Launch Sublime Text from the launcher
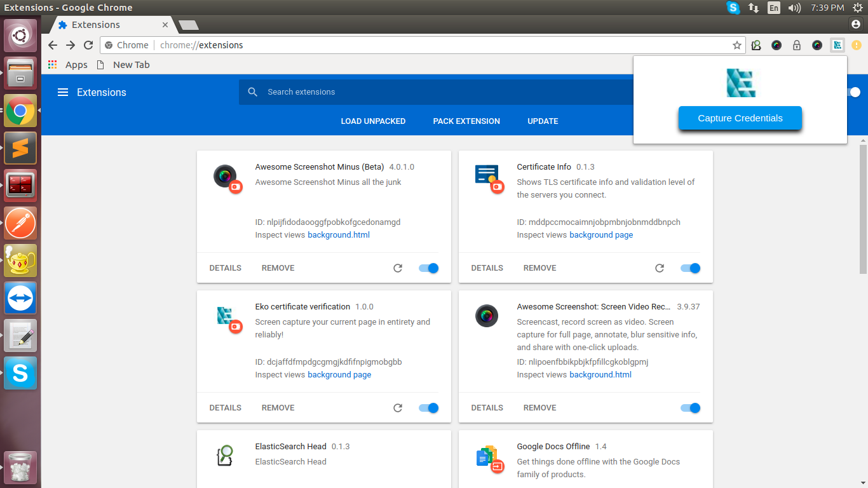 [x=20, y=149]
